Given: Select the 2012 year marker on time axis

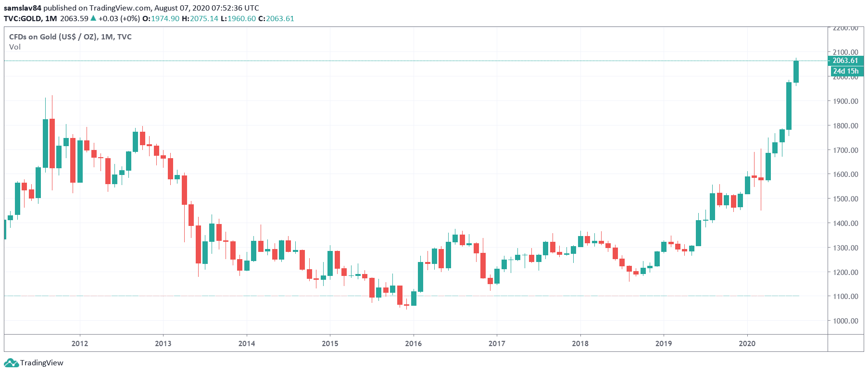Looking at the screenshot, I should [80, 343].
